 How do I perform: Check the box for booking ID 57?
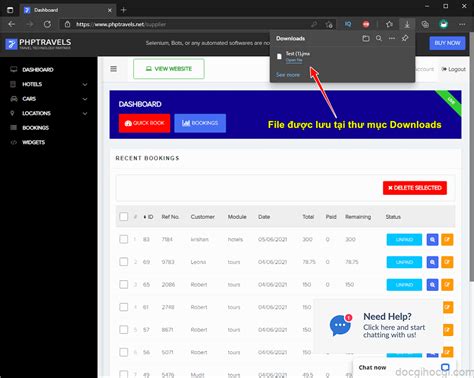124,330
